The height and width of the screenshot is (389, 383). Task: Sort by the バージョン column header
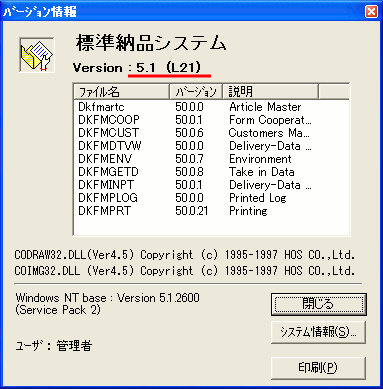[196, 92]
